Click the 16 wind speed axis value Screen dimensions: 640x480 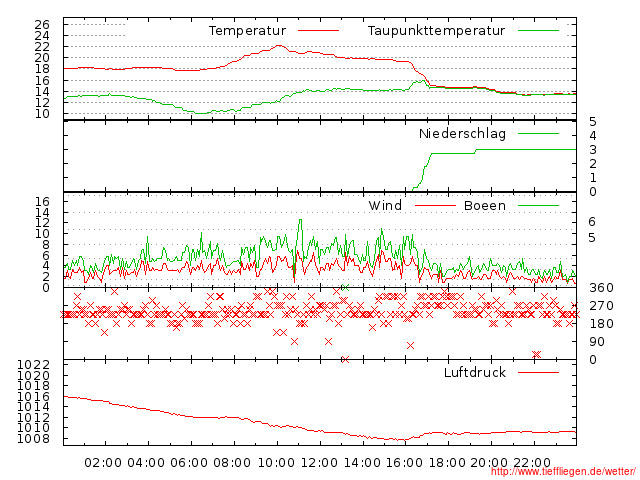[x=42, y=201]
